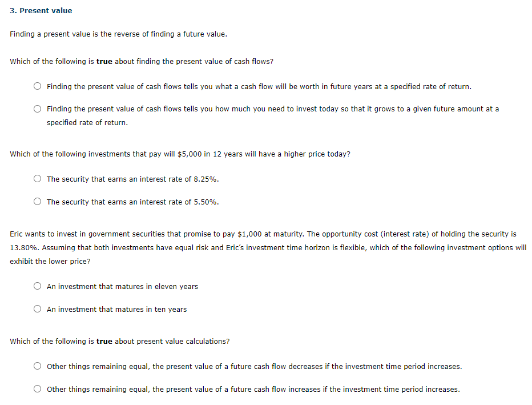Click the question about present value calculations
Image resolution: width=532 pixels, height=405 pixels.
point(120,341)
